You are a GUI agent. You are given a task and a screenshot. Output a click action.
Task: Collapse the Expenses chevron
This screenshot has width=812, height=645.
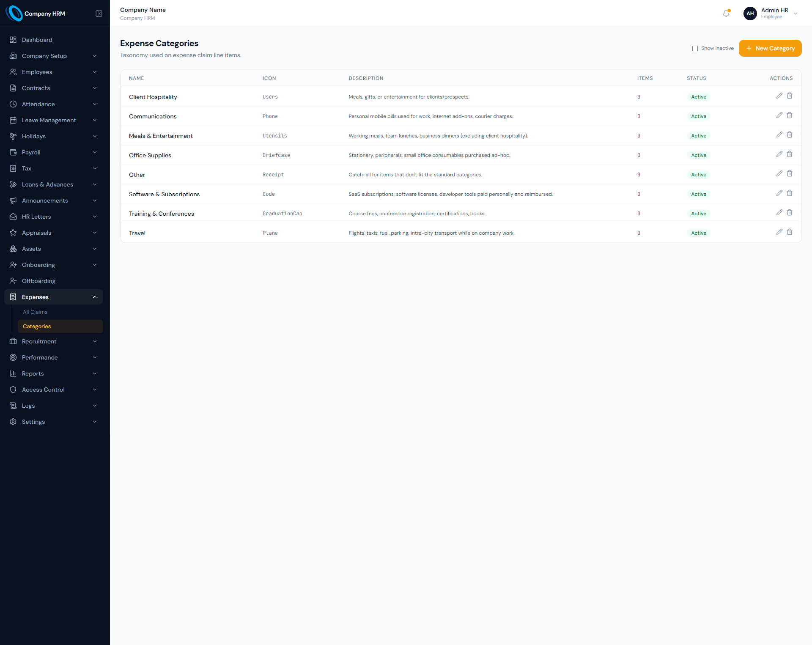[x=95, y=297]
